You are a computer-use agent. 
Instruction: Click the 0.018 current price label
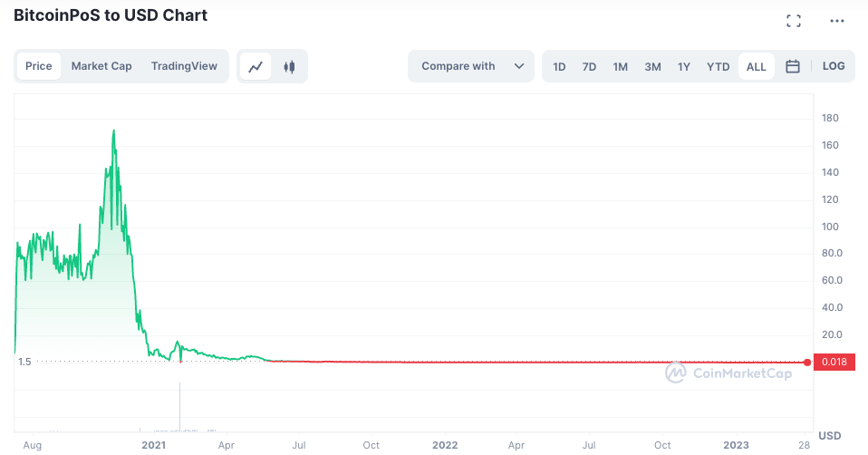tap(834, 362)
